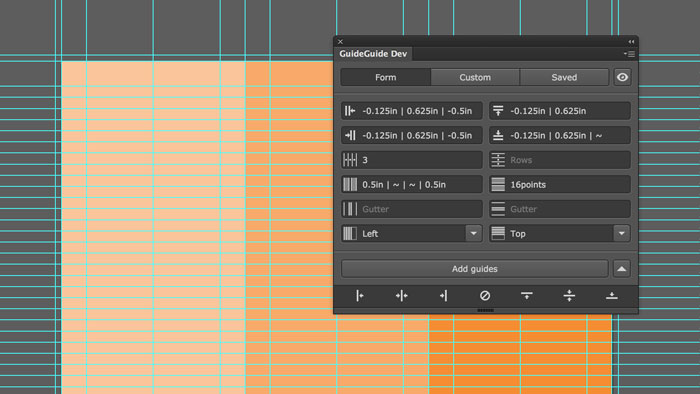Switch to the Saved tab

(564, 77)
